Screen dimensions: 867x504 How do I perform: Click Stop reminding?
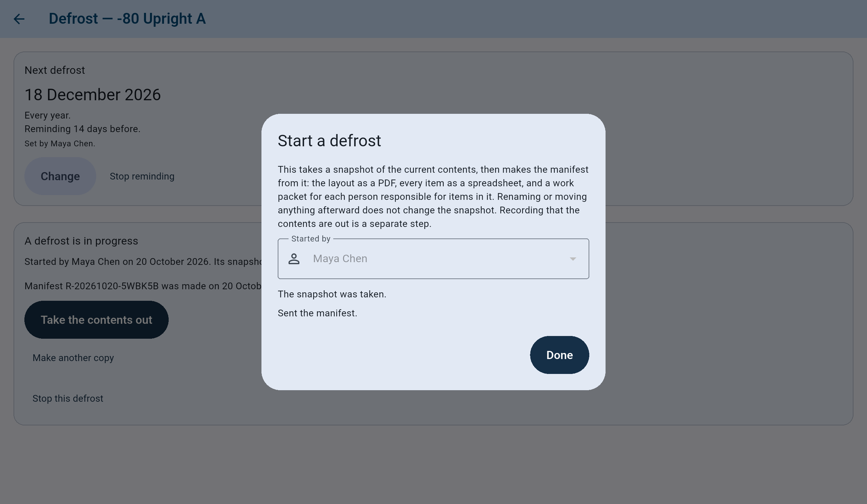(x=142, y=176)
